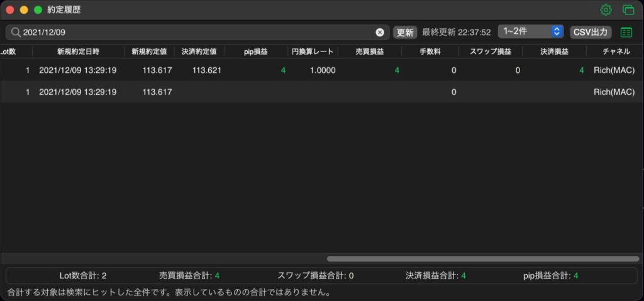644x301 pixels.
Task: Click the CSV出力 export button
Action: (x=591, y=32)
